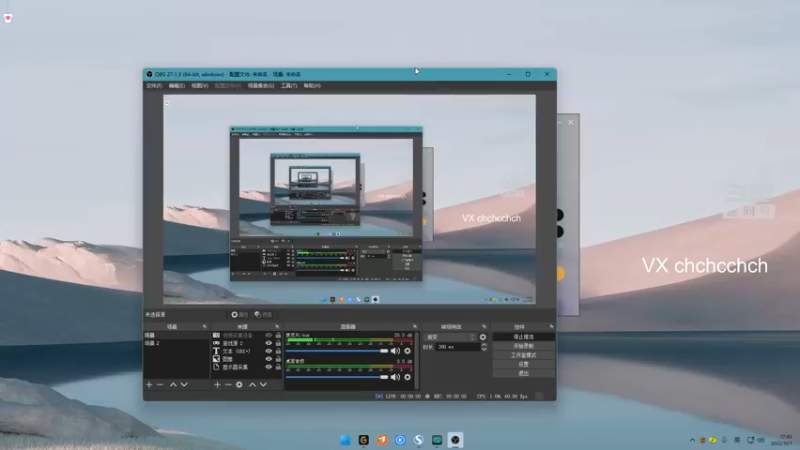Open 设置 settings from the controls panel

pos(523,364)
